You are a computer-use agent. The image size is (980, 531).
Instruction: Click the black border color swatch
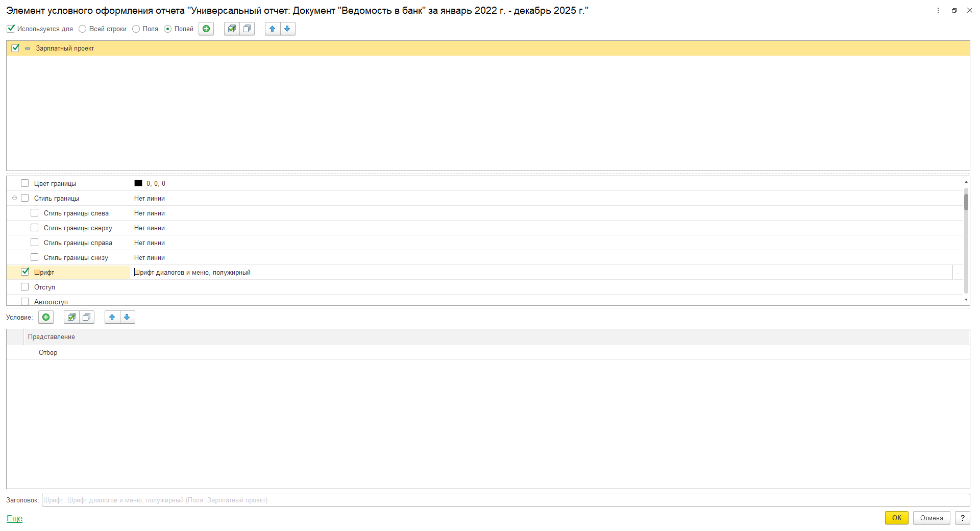pyautogui.click(x=138, y=183)
